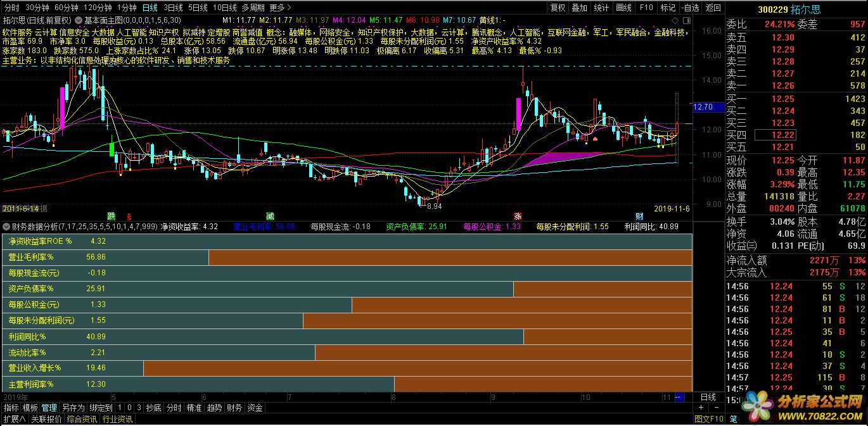Open the 多周期 view
The height and width of the screenshot is (426, 868).
[253, 8]
